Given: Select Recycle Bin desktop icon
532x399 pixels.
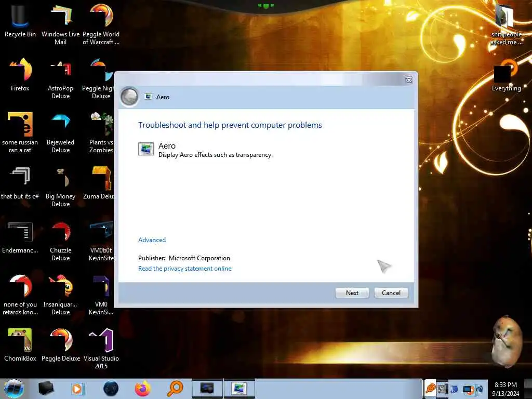Looking at the screenshot, I should point(20,22).
